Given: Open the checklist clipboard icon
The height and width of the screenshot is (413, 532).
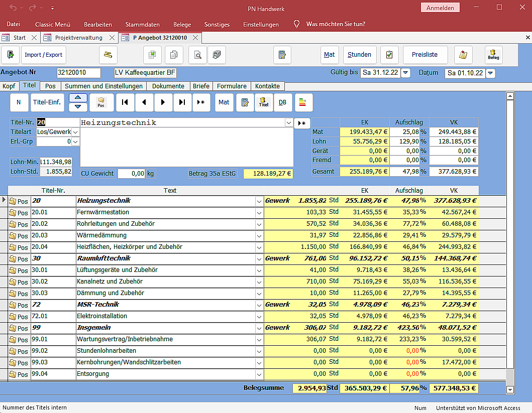Looking at the screenshot, I should tap(389, 55).
